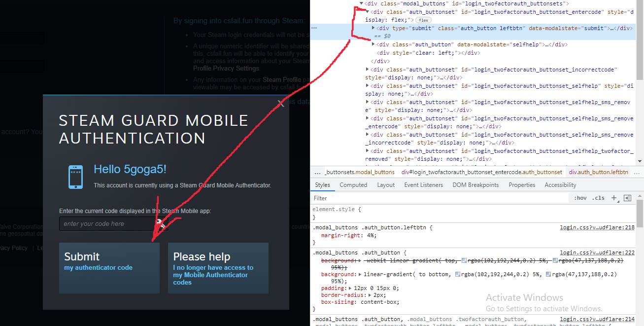Open the Layout tab
Screen dimensions: 644x326
coord(386,185)
